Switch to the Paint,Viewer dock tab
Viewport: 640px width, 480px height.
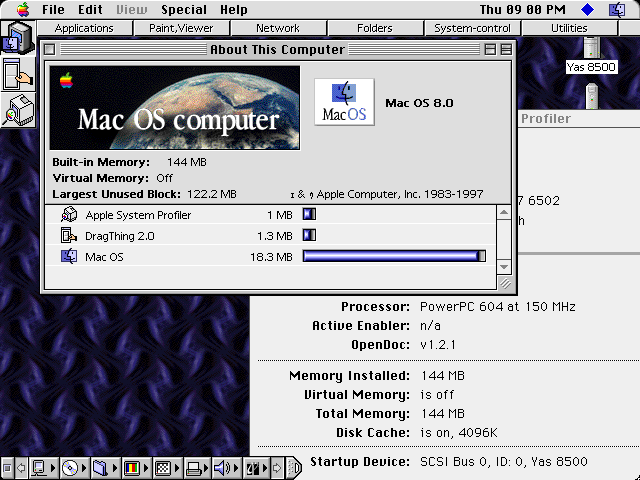(181, 28)
